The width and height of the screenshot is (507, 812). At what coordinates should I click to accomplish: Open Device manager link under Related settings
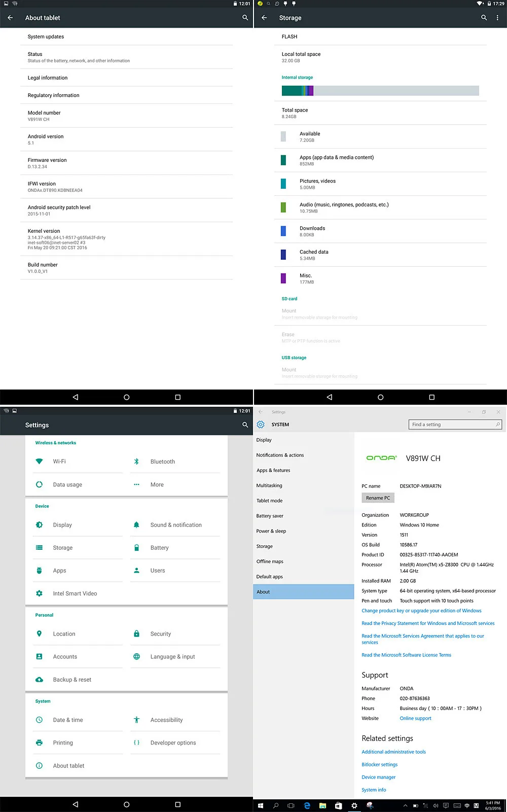(378, 778)
